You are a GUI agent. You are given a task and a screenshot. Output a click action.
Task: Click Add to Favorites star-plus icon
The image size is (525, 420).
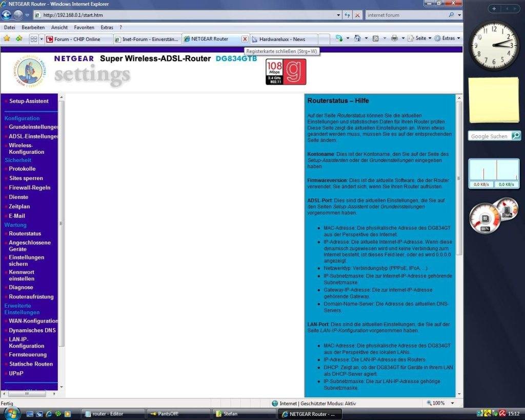pos(19,38)
